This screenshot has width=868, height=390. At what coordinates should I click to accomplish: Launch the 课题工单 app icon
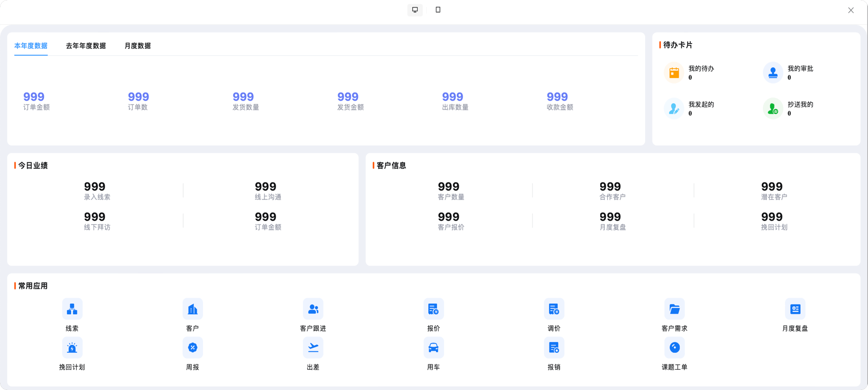[x=674, y=348]
